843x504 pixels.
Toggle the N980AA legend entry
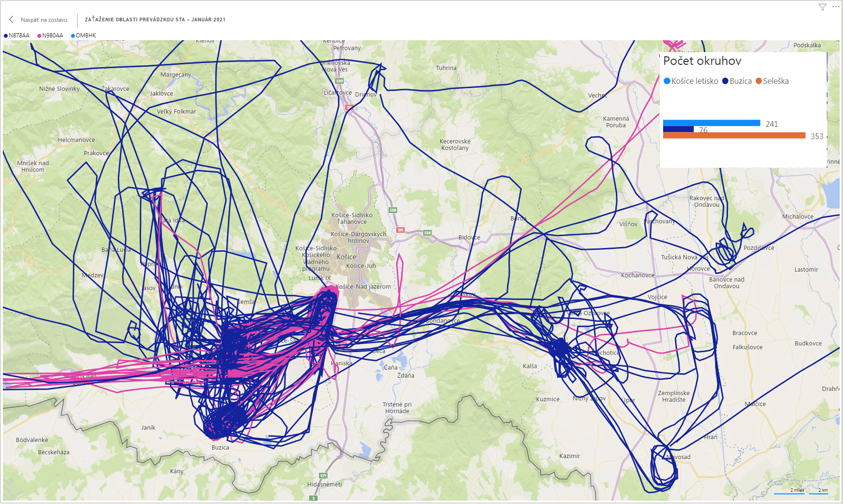tap(50, 35)
